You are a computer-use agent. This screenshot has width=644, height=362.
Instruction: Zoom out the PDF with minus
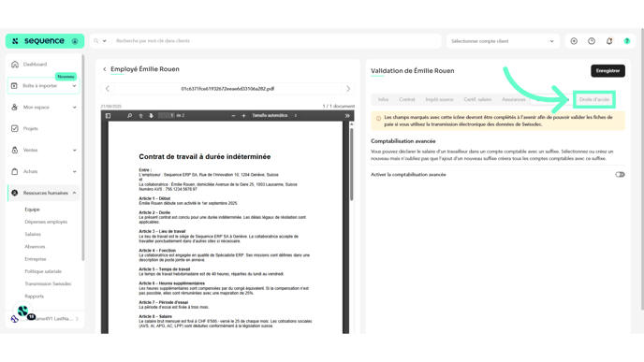[233, 116]
